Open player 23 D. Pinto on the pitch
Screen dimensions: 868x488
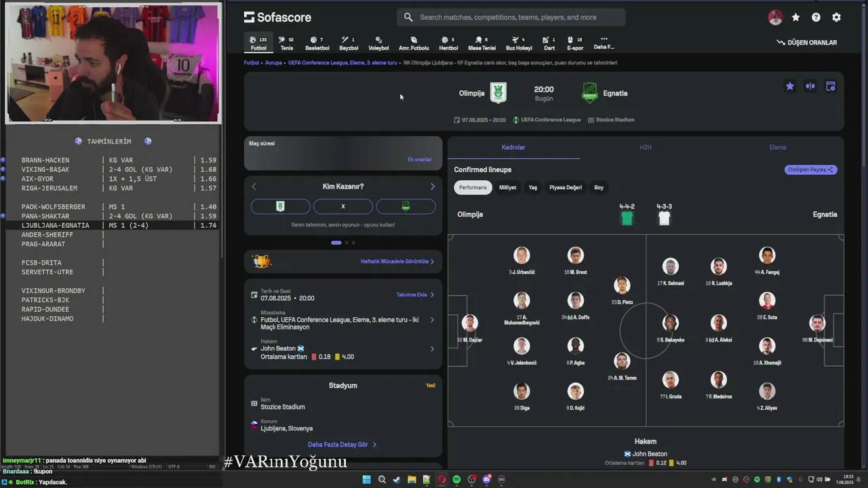tap(622, 290)
